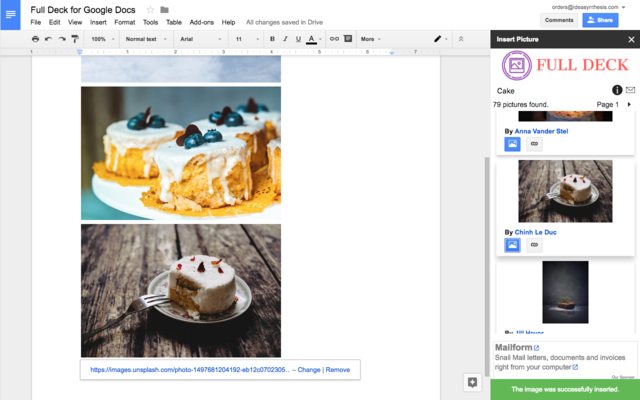Undo the last action

click(x=49, y=39)
